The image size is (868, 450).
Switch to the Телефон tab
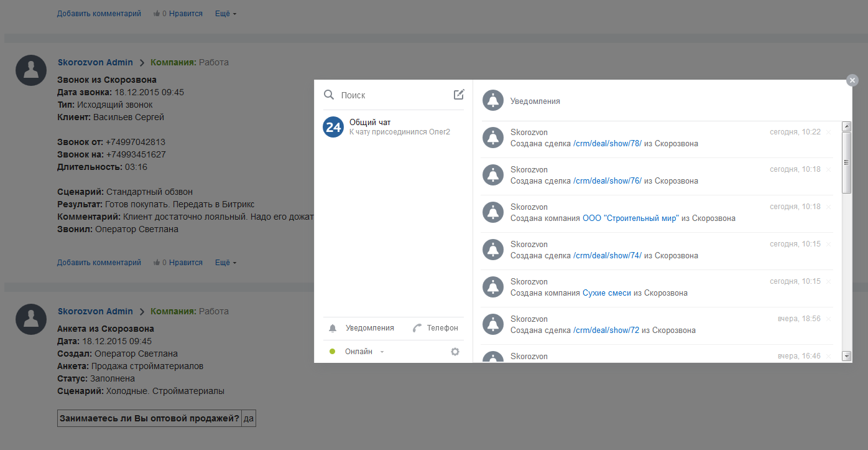442,328
